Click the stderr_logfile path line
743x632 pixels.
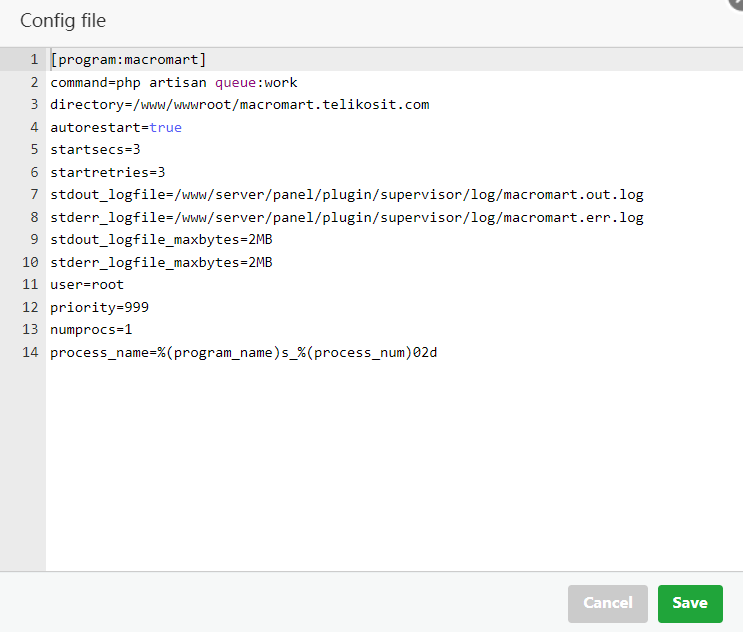[346, 217]
